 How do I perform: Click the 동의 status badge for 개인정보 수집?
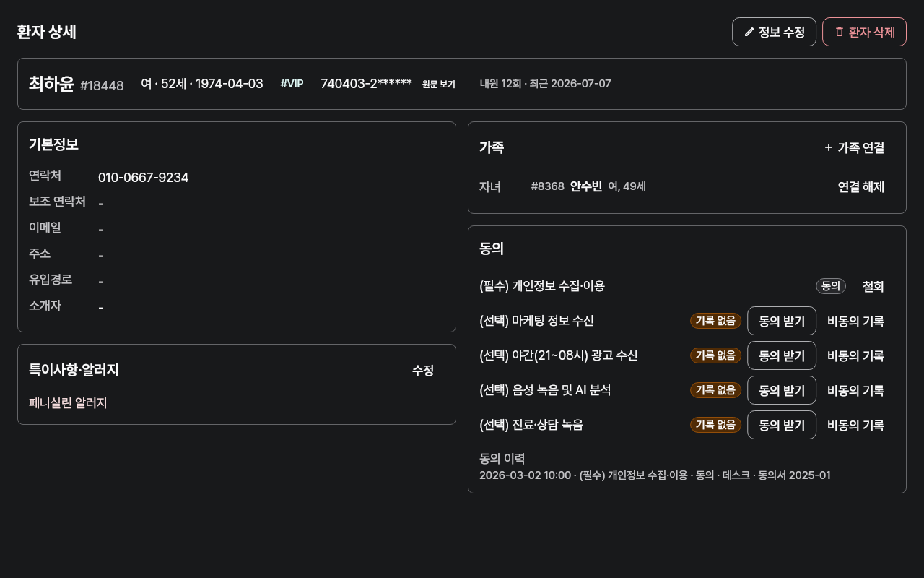point(831,286)
